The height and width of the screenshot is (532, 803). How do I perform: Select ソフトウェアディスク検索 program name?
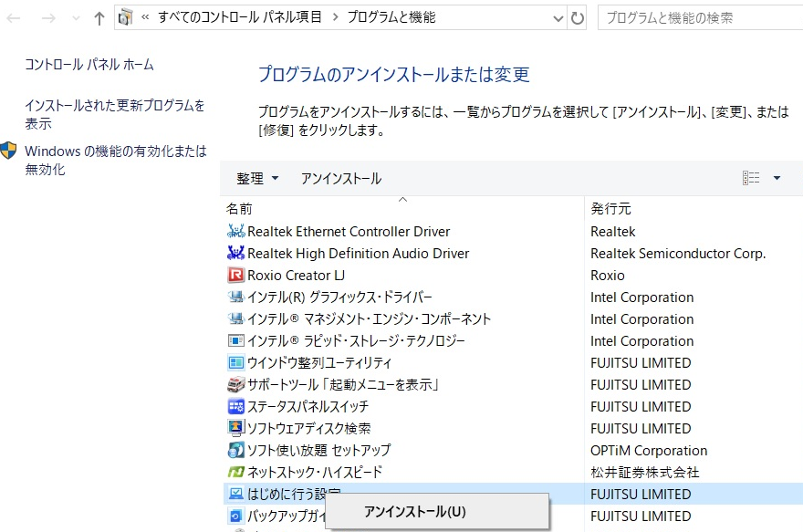click(308, 428)
